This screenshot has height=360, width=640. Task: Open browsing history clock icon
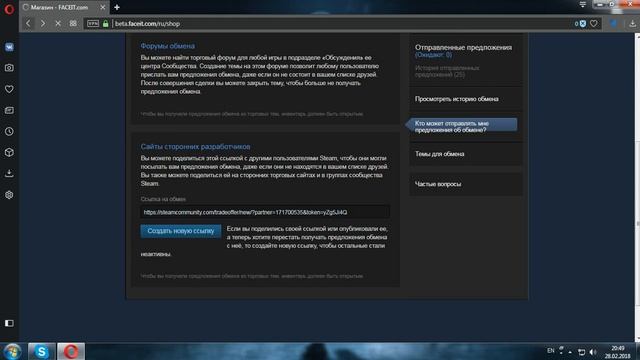pos(9,131)
